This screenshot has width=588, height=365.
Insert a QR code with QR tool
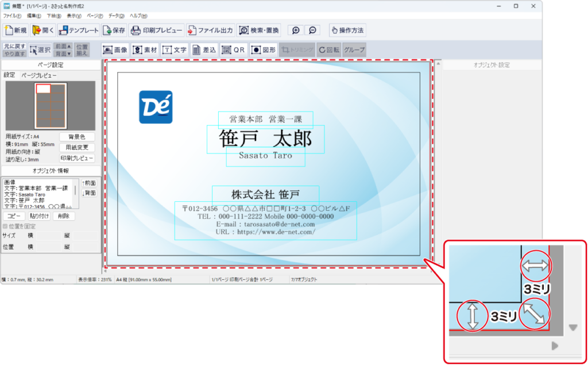coord(233,50)
